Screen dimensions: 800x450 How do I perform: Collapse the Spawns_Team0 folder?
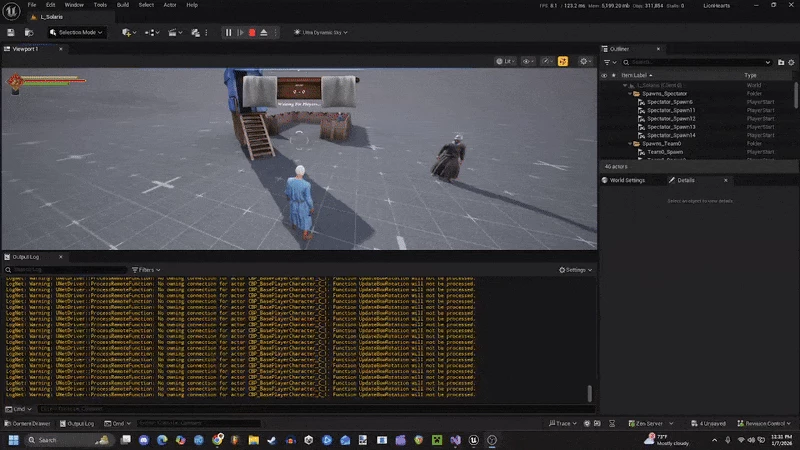coord(629,144)
